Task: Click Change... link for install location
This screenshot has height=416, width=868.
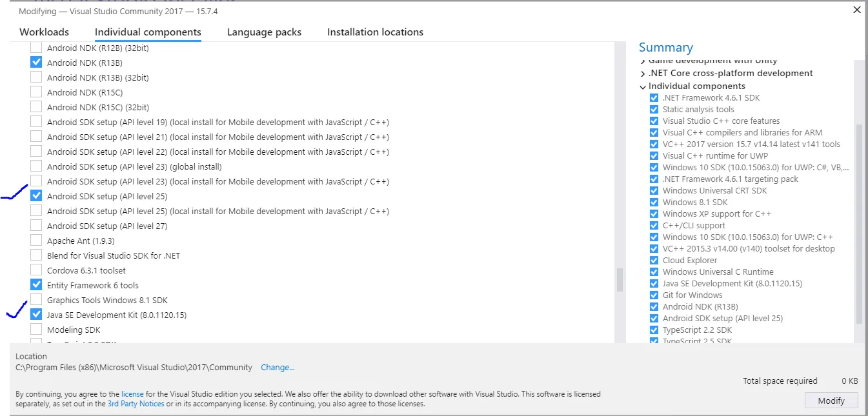Action: tap(278, 368)
